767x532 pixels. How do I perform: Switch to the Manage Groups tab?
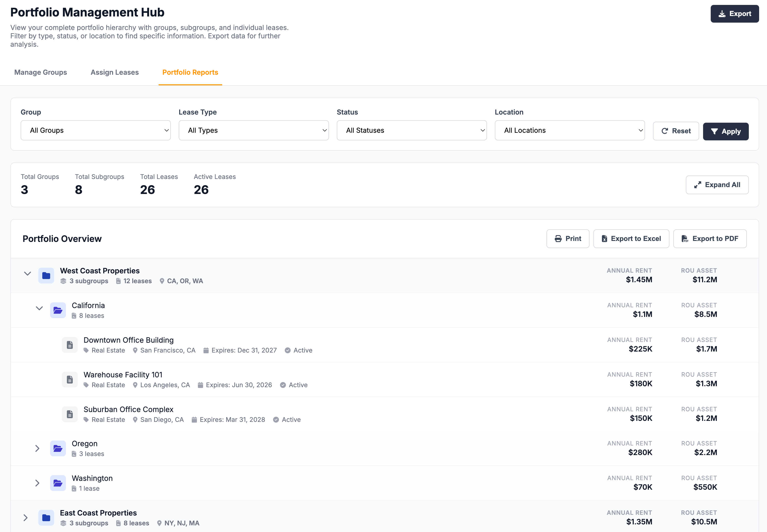pos(40,72)
